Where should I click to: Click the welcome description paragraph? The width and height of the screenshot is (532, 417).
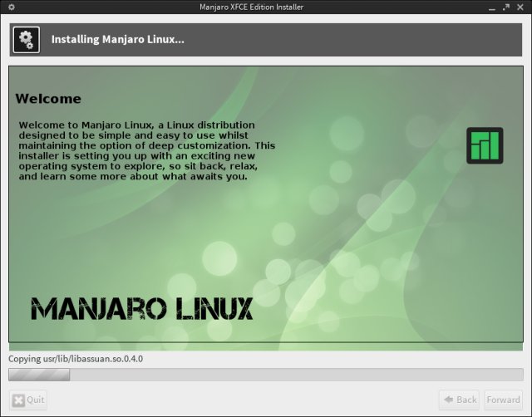(x=147, y=150)
